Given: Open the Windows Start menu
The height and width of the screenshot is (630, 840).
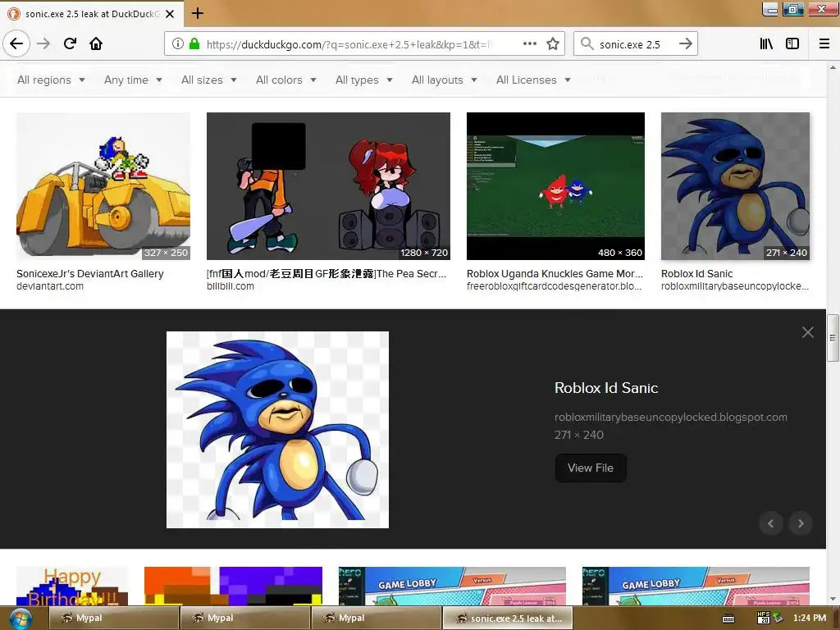Looking at the screenshot, I should coord(20,619).
